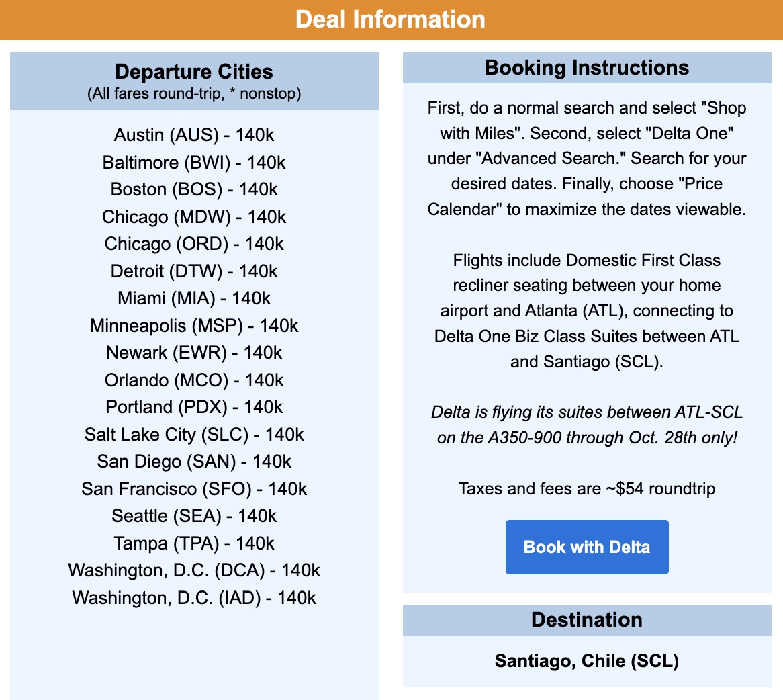The image size is (783, 700).
Task: Select the Portland (PDX) departure fare
Action: [194, 407]
